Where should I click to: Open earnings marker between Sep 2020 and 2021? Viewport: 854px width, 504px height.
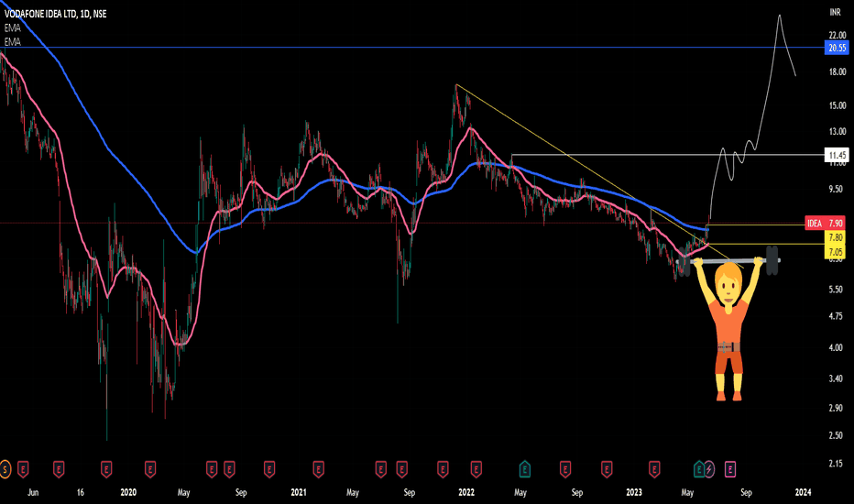coord(269,468)
